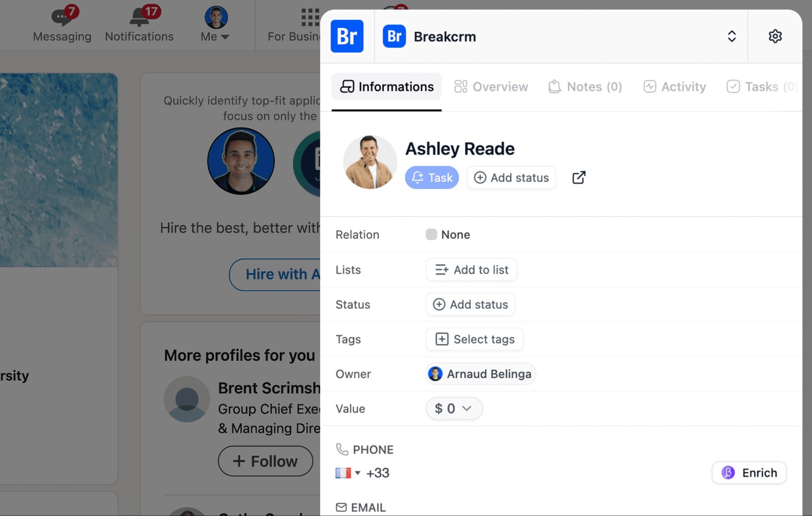Click Ashley Reade's profile photo
The width and height of the screenshot is (812, 516).
[370, 162]
